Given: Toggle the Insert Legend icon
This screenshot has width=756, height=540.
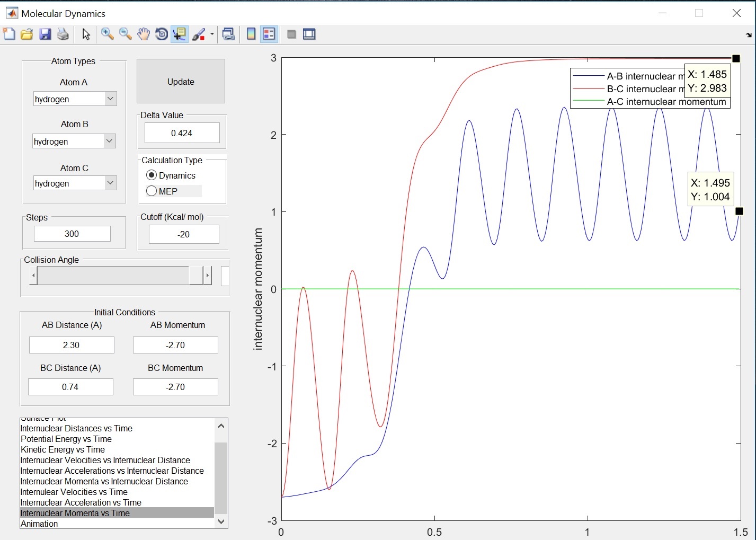Looking at the screenshot, I should (269, 34).
